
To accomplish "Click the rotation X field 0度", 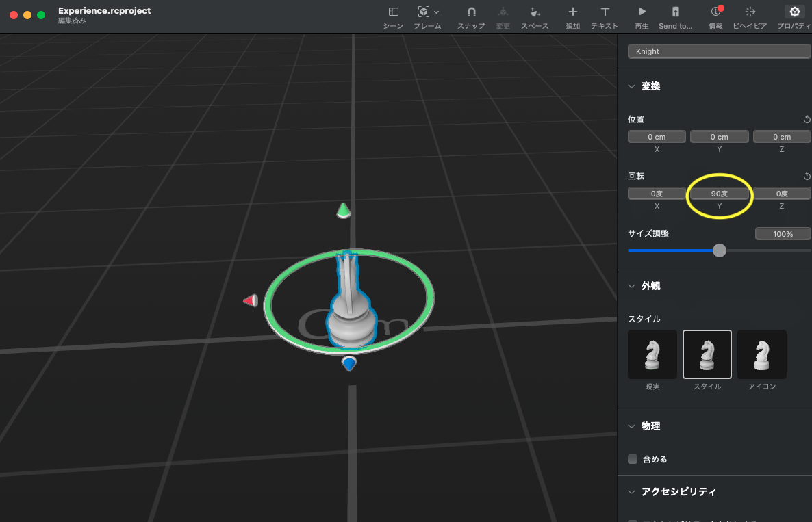I will (x=657, y=194).
